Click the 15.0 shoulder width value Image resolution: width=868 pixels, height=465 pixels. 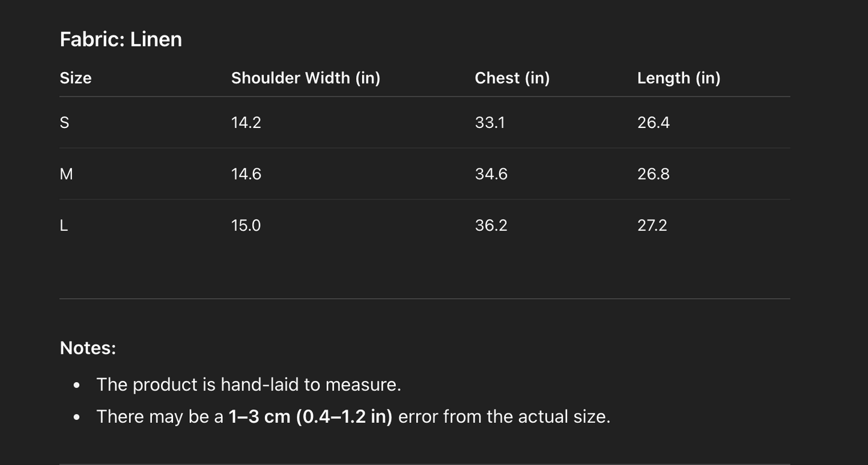tap(246, 226)
